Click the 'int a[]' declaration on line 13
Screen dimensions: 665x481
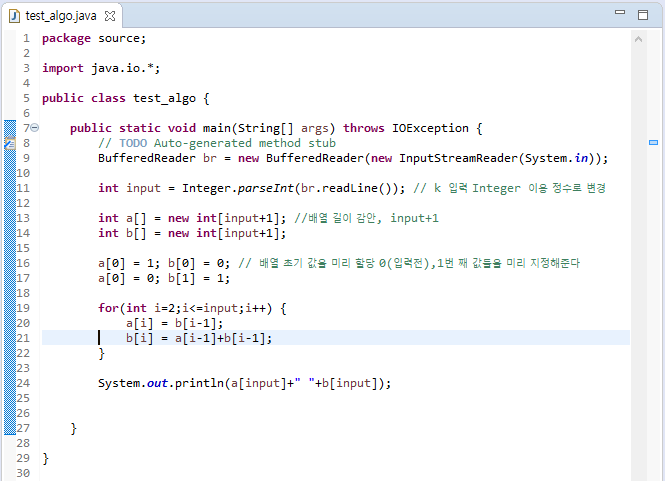tap(122, 218)
